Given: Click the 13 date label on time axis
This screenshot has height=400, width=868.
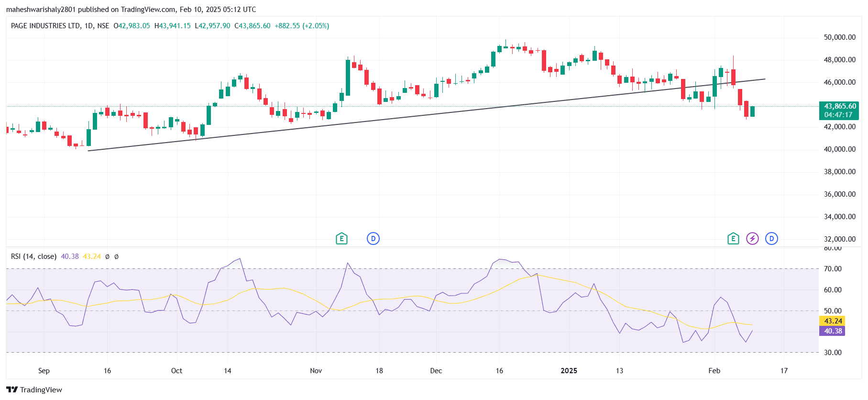Looking at the screenshot, I should pyautogui.click(x=619, y=371).
